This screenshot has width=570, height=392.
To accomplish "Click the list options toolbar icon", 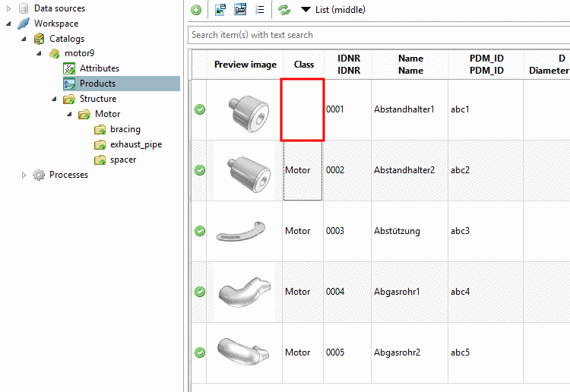I will pyautogui.click(x=260, y=9).
